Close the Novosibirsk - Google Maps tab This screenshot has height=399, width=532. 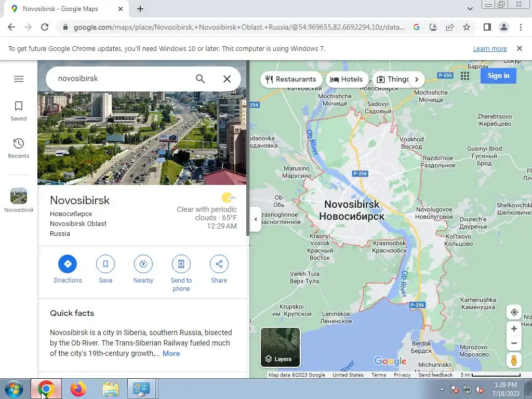(x=121, y=9)
